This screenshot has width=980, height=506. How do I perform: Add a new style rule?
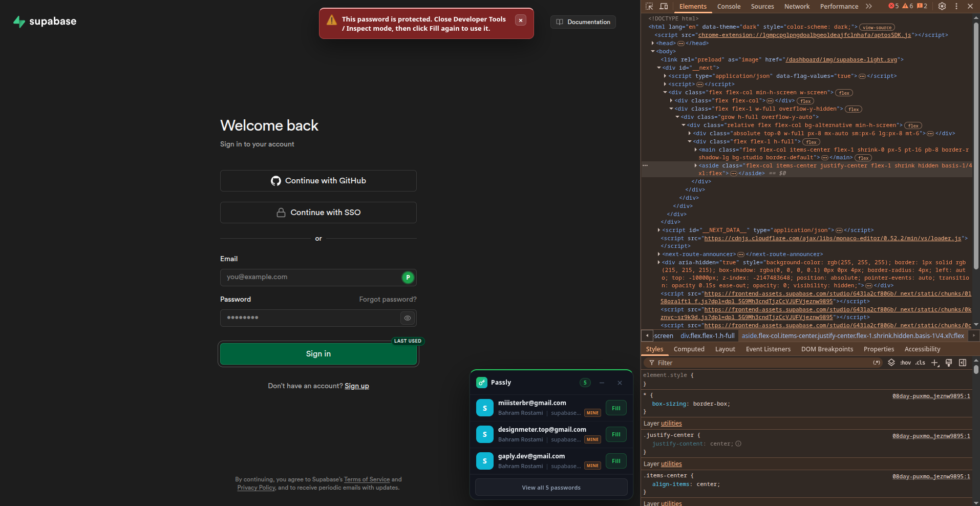point(935,363)
